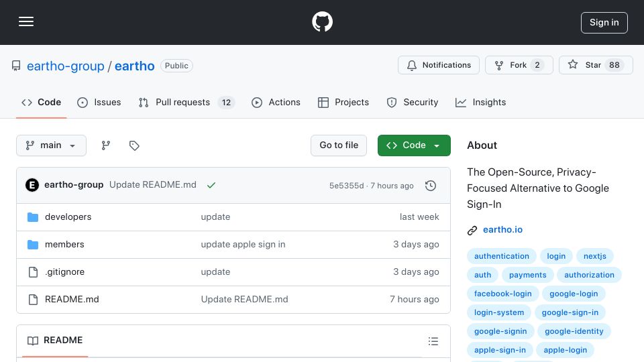View commit history via the clock icon
This screenshot has height=362, width=644.
click(x=431, y=186)
